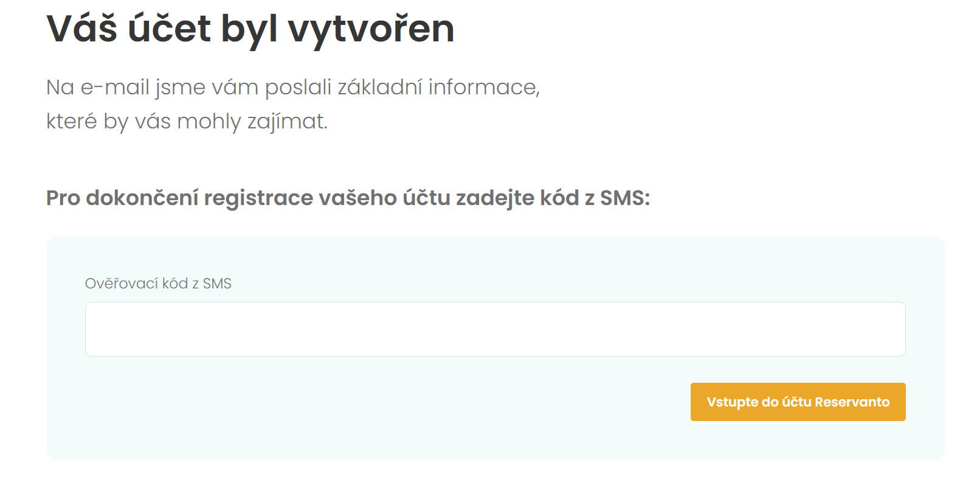Click the word 'registrace' in the subheading
The width and height of the screenshot is (980, 488).
pos(258,198)
